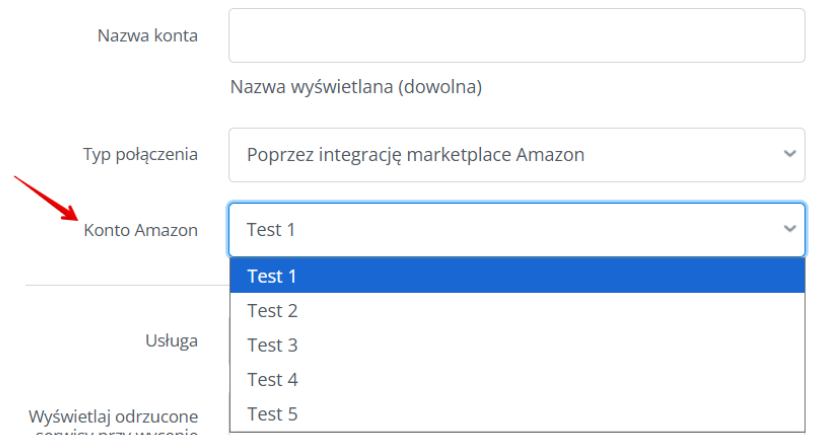813x435 pixels.
Task: Click the Nazwa wyświetlana (dowolna) hint text
Action: pos(356,88)
